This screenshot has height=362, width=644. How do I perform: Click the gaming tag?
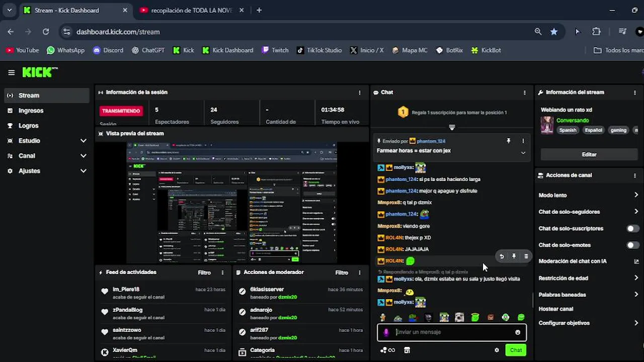point(618,130)
